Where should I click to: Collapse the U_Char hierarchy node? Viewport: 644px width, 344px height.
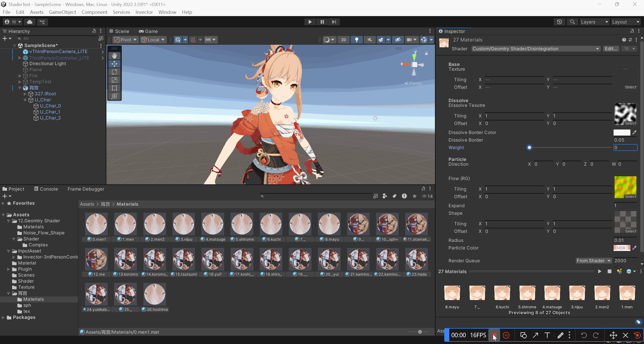click(25, 100)
